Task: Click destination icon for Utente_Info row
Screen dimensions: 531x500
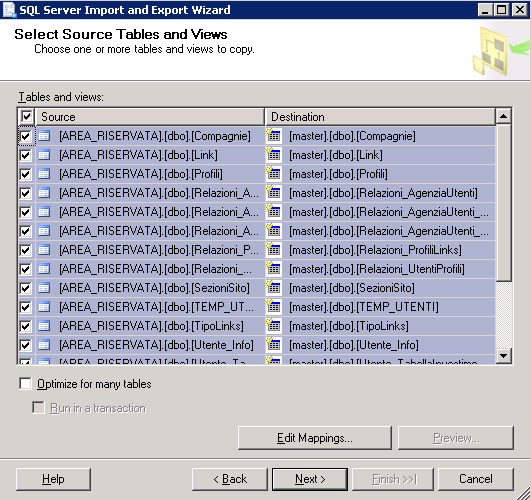Action: pyautogui.click(x=274, y=344)
